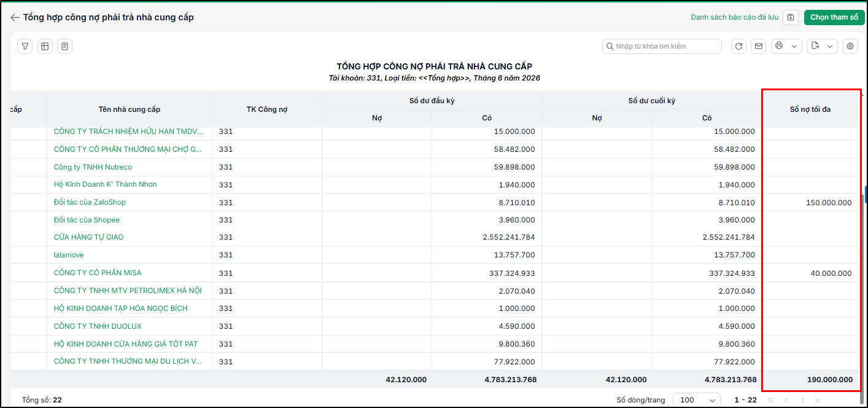Image resolution: width=868 pixels, height=408 pixels.
Task: Open supplier CỬA HÀNG TỰ GIAO
Action: (x=88, y=237)
